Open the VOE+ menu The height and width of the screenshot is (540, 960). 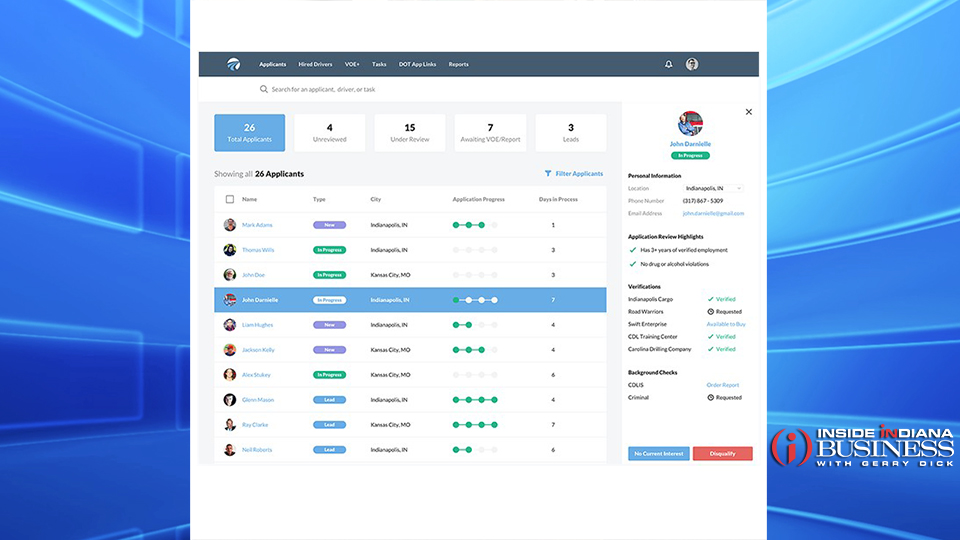point(352,64)
